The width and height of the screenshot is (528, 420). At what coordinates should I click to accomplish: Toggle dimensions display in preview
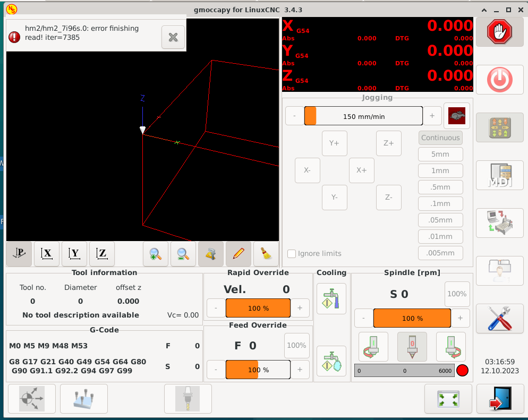coord(211,254)
